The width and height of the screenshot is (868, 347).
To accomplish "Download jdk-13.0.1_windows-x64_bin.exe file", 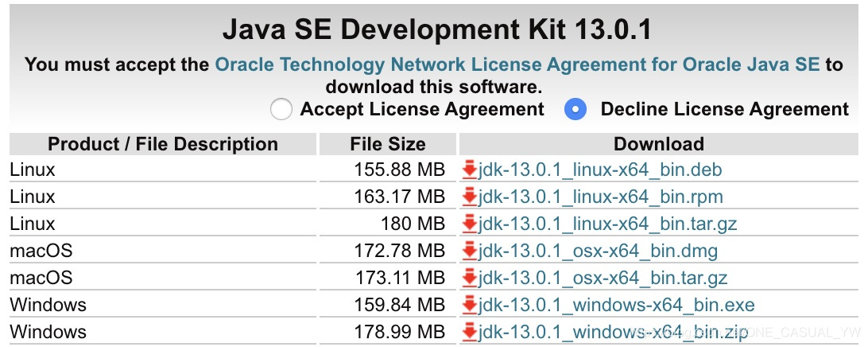I will point(616,305).
